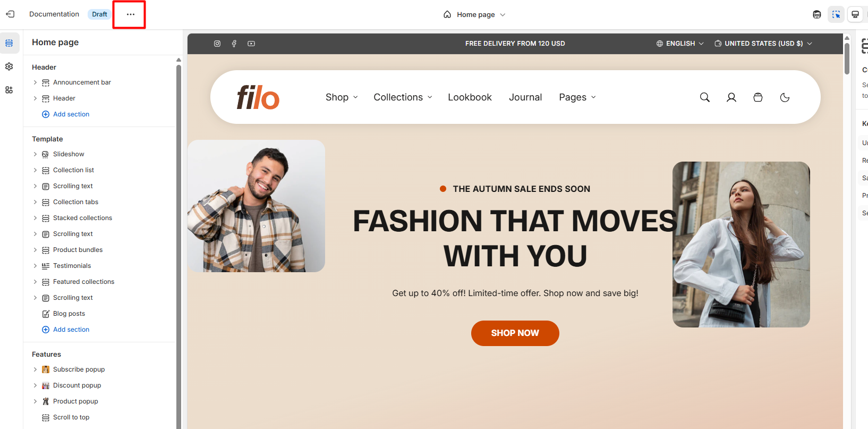Viewport: 868px width, 429px height.
Task: Open the Journal menu item
Action: (x=525, y=97)
